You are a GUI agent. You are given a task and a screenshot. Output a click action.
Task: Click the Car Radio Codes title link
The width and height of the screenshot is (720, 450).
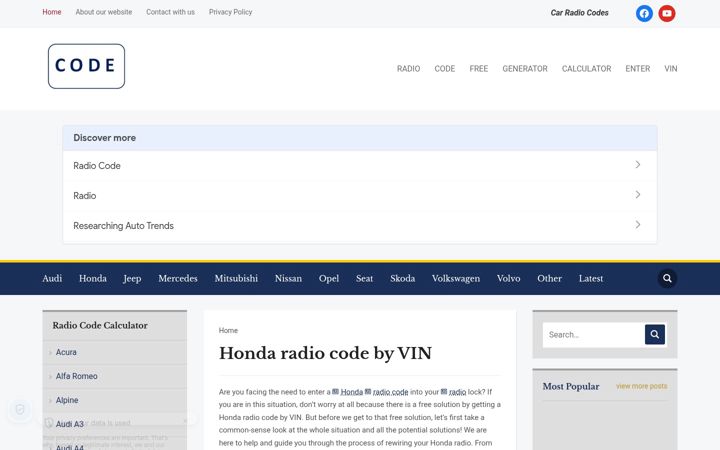579,13
